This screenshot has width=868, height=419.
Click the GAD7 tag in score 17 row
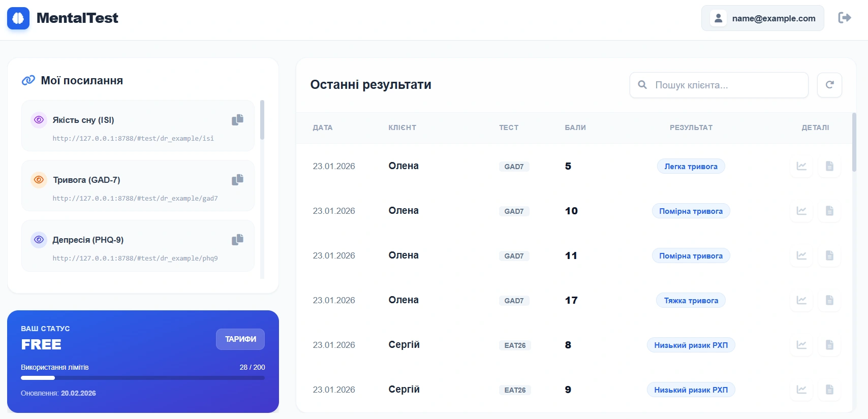tap(514, 301)
